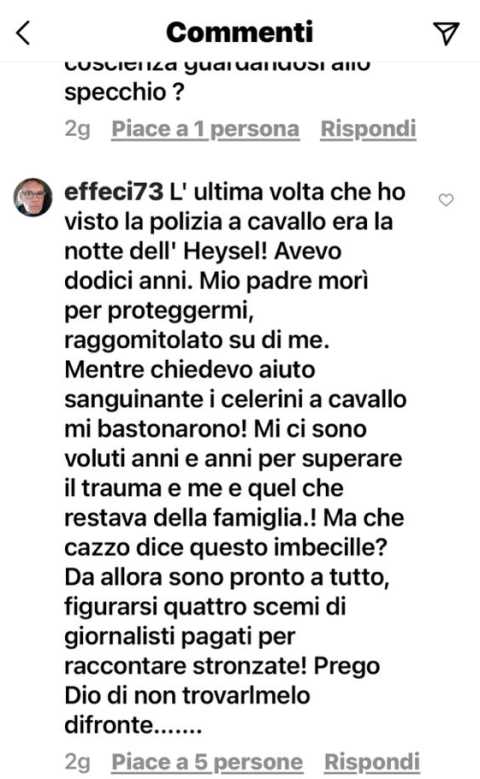Open the effeci73 username link
Screen dimensions: 480x779
(x=114, y=192)
